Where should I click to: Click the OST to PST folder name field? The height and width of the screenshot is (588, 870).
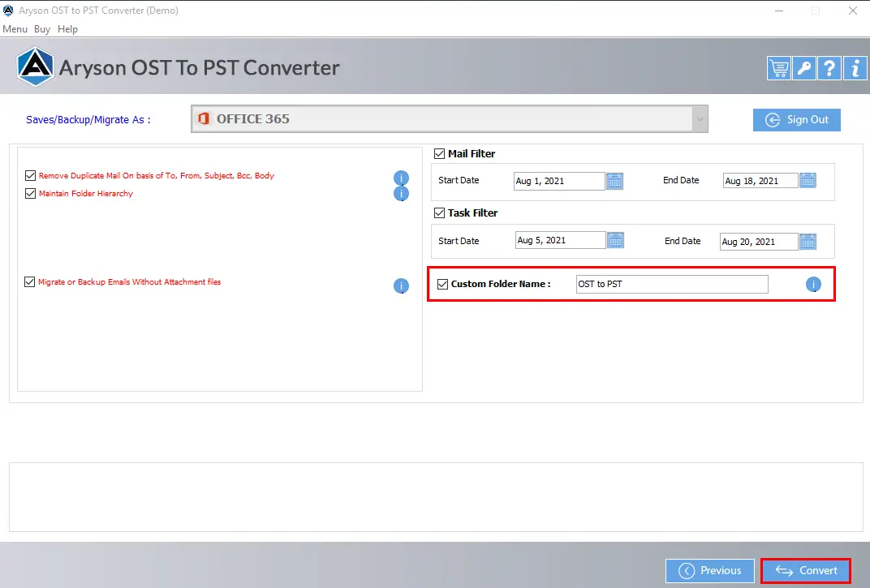672,284
